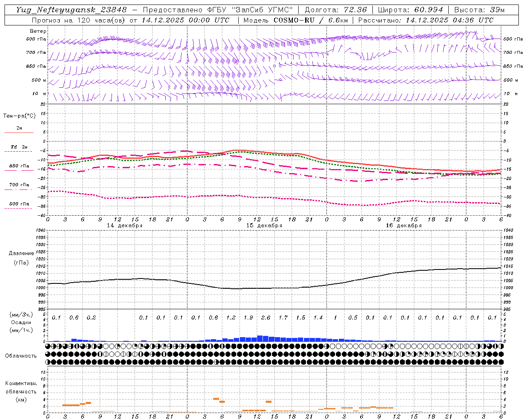Click the station title Yug_Nefteyugansk_23848

[71, 10]
